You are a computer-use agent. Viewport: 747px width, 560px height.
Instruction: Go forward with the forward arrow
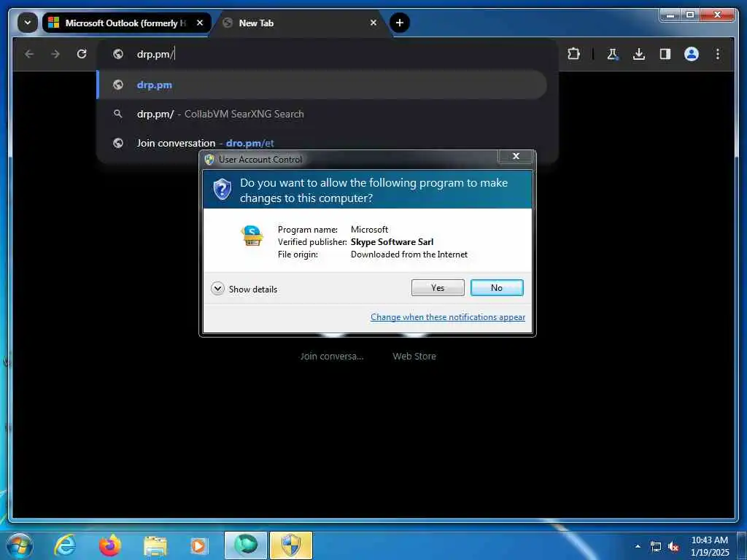[x=55, y=54]
